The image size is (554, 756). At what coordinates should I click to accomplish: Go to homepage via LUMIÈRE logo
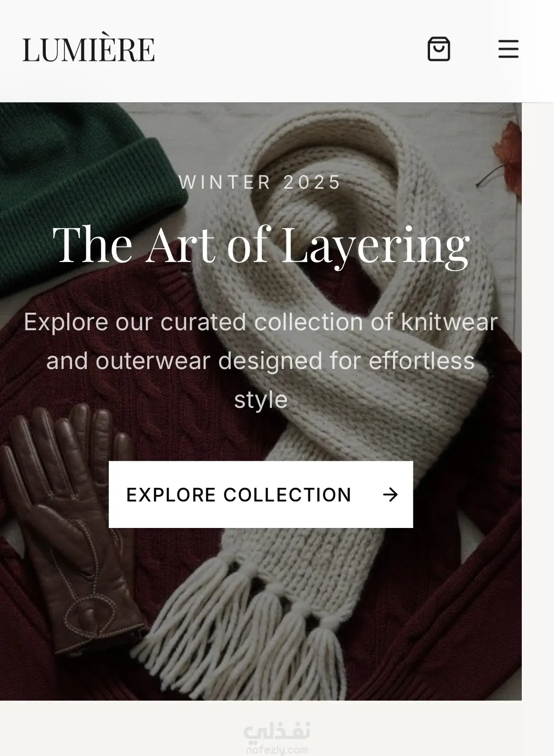pyautogui.click(x=89, y=49)
